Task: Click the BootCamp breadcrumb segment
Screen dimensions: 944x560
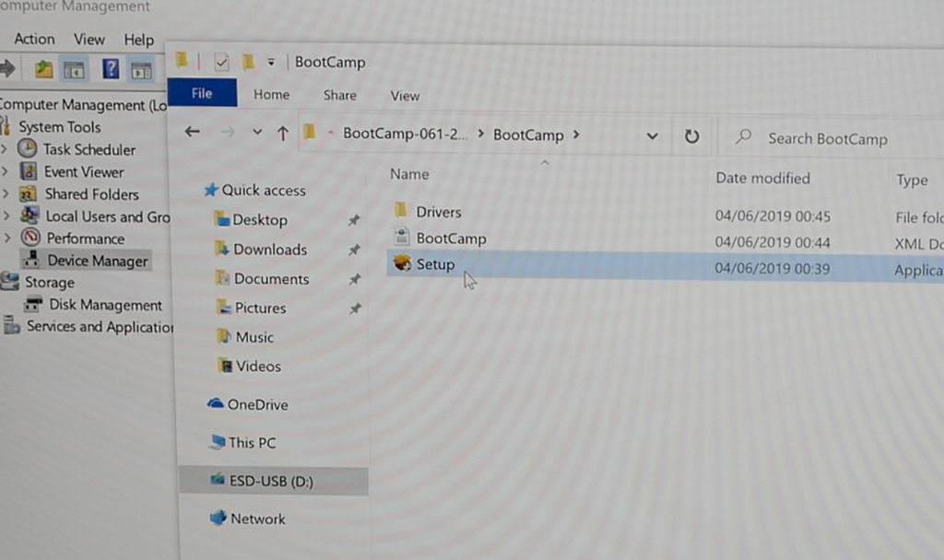Action: tap(528, 134)
